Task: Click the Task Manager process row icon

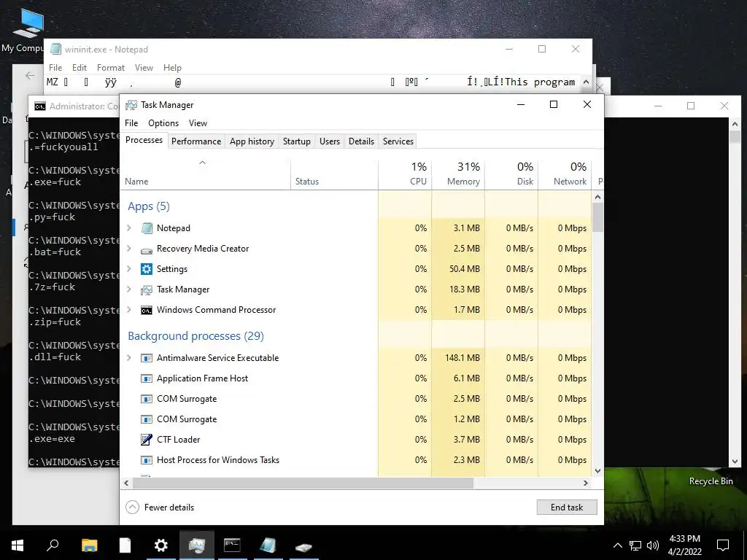Action: click(x=147, y=289)
